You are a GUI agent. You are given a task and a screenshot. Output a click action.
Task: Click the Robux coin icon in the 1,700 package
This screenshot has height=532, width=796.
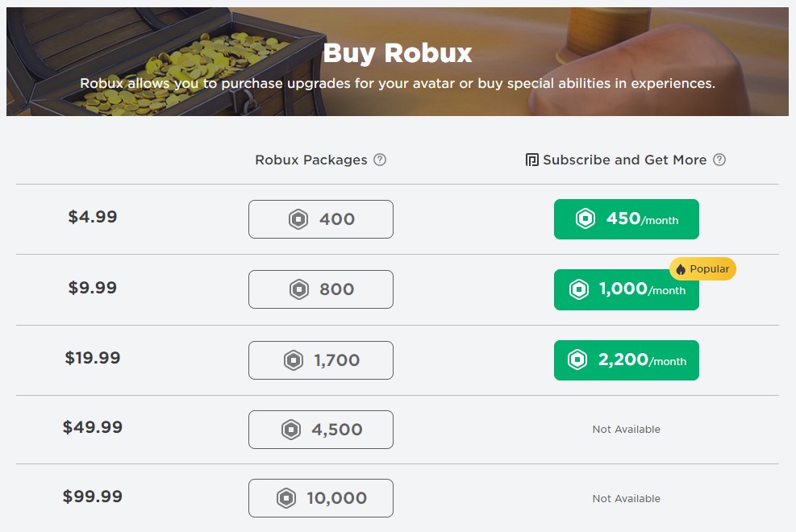(294, 360)
